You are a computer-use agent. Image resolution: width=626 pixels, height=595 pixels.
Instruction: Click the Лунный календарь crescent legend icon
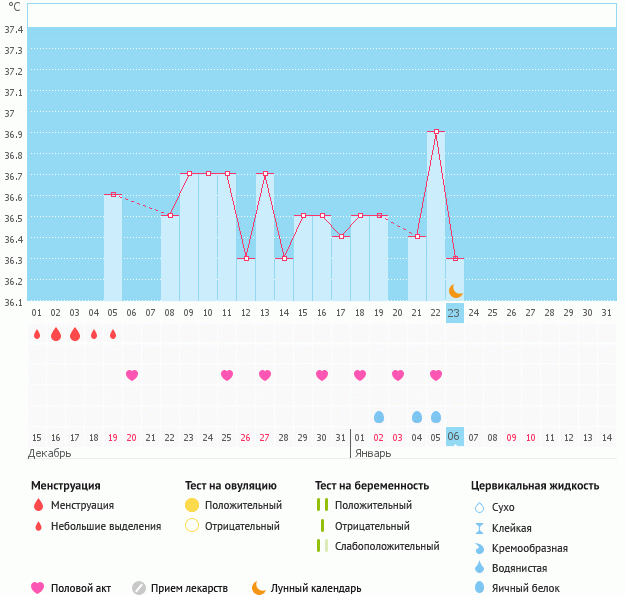click(259, 588)
